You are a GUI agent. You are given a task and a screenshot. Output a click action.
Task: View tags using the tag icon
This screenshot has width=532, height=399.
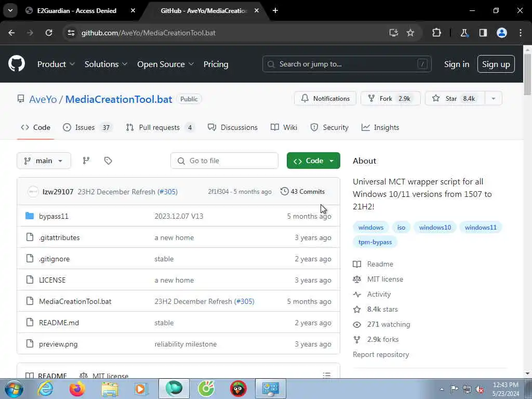pyautogui.click(x=108, y=161)
